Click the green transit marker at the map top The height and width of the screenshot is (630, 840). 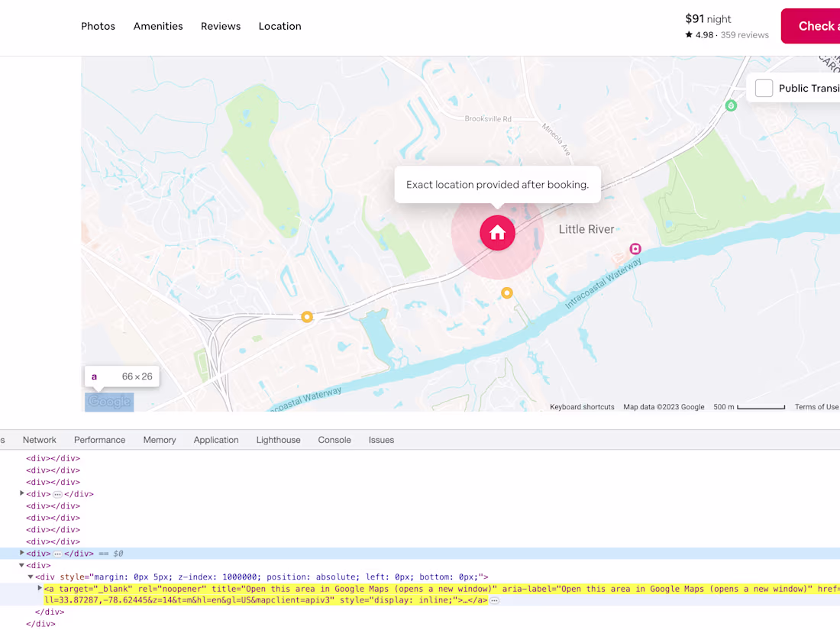coord(731,105)
